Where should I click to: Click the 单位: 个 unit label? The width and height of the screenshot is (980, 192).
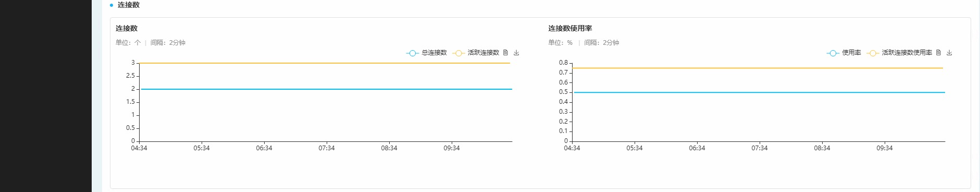click(128, 43)
